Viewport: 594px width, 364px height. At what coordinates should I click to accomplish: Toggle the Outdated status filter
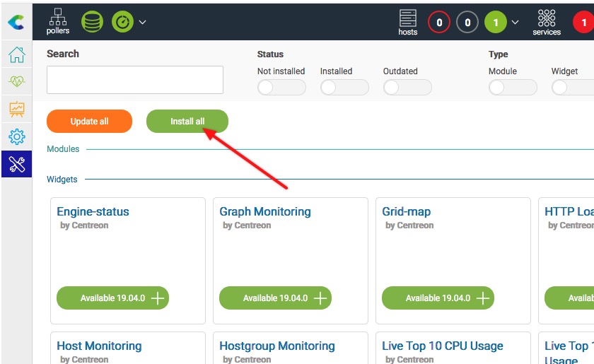click(407, 87)
